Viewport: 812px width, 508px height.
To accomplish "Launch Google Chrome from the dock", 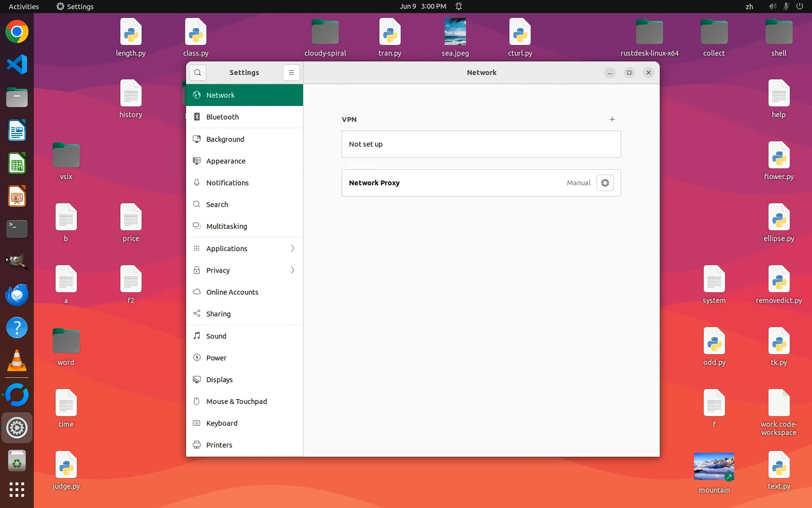I will click(x=17, y=32).
